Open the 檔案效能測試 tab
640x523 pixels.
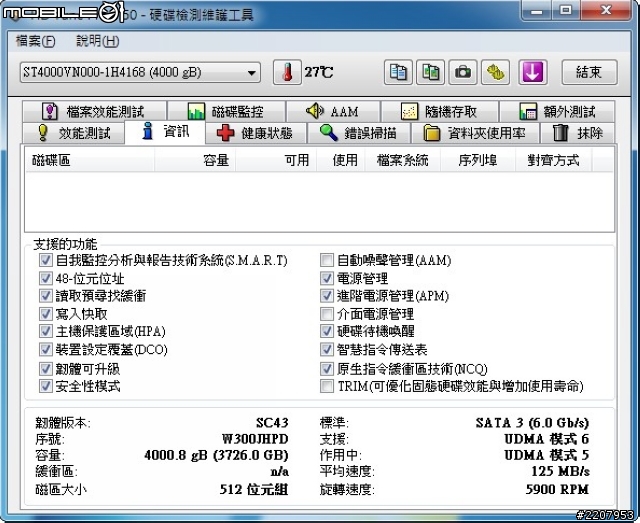(x=94, y=111)
